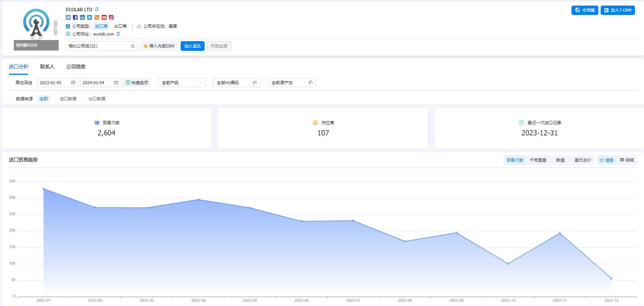Open the 全部原产地 origin selector

tap(292, 83)
